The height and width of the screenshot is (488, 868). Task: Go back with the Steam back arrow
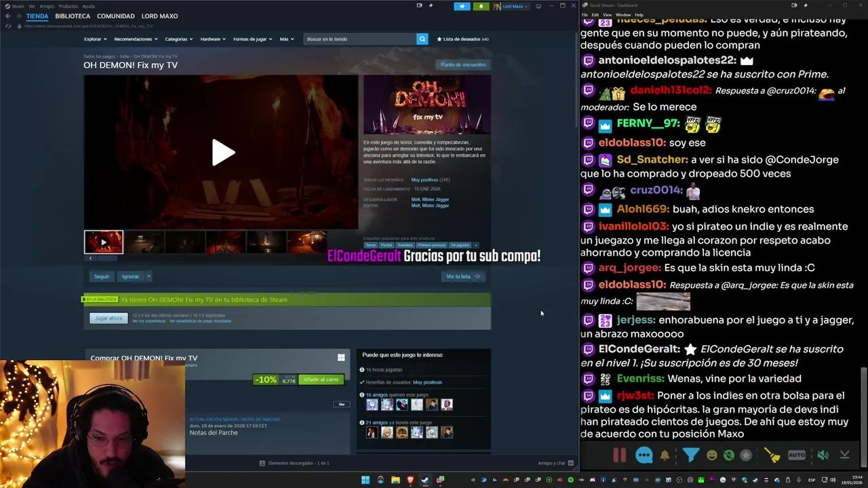[x=7, y=16]
